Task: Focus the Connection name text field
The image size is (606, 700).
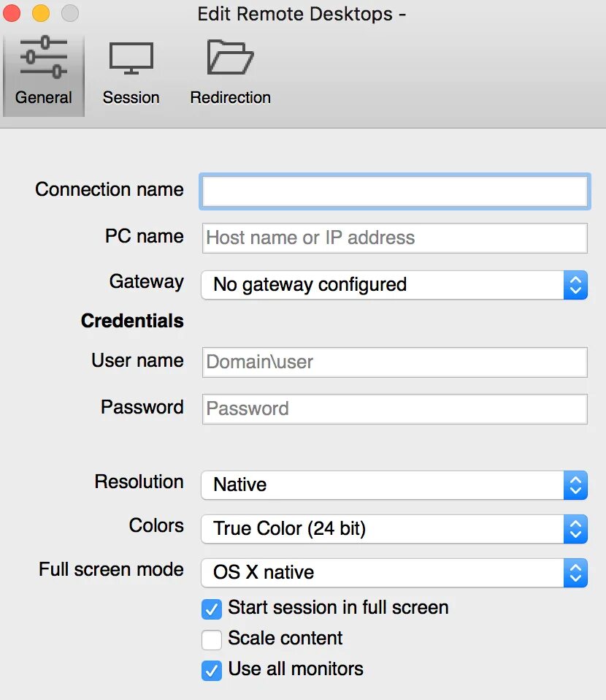Action: tap(395, 191)
